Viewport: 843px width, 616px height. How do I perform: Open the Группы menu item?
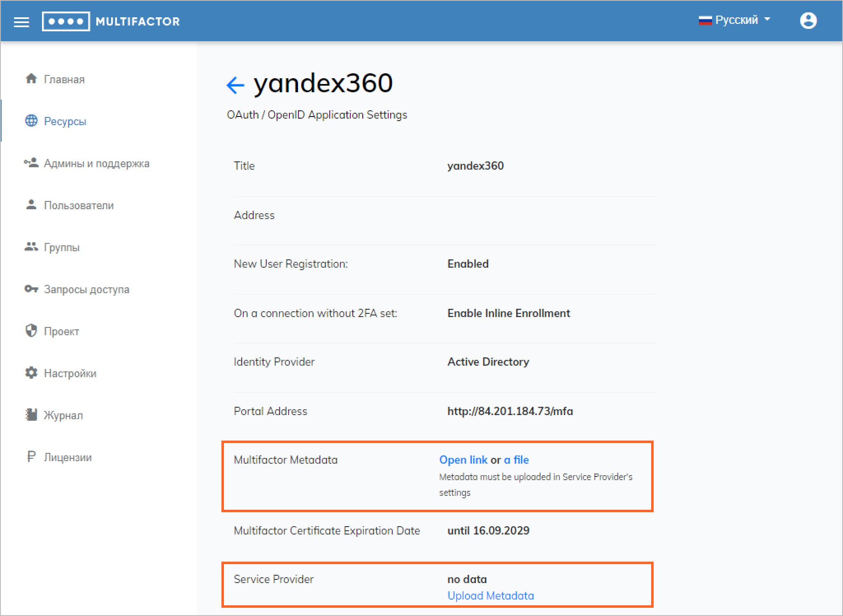pos(62,247)
